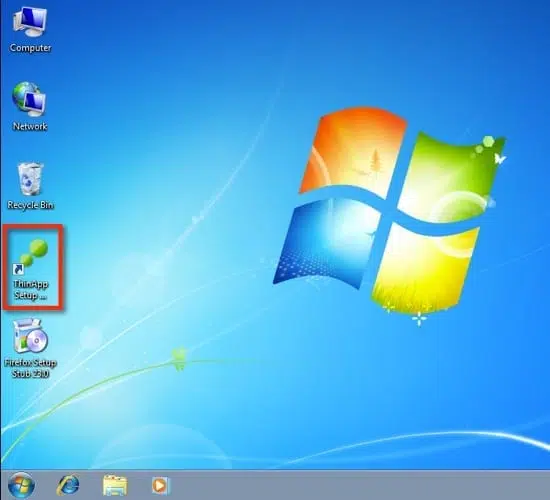Click the green plant sprout on the wallpaper

(x=179, y=359)
